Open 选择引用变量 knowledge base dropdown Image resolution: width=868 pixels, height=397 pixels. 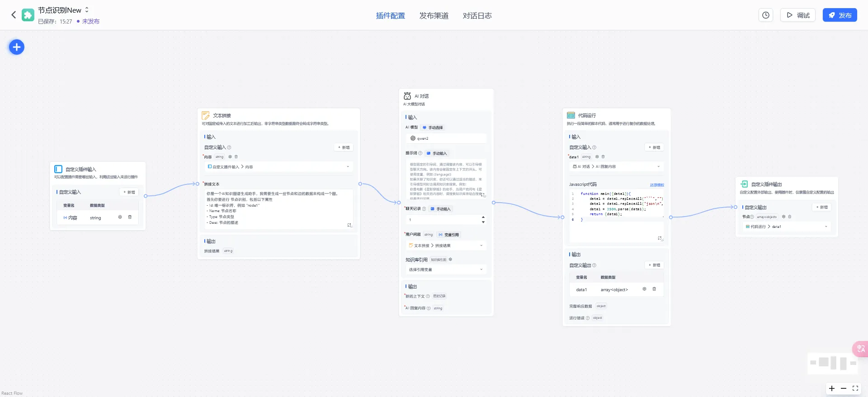pyautogui.click(x=446, y=269)
